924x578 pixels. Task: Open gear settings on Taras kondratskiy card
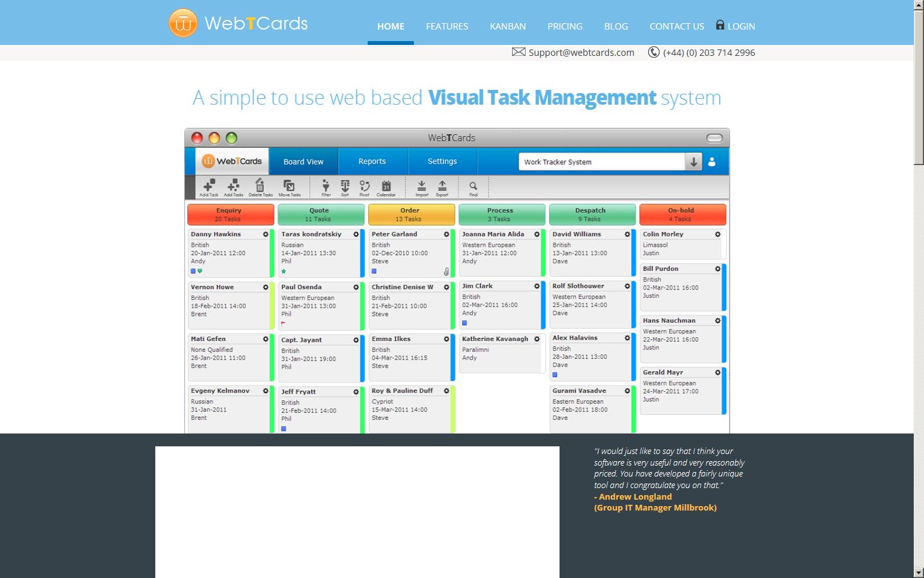pos(356,234)
